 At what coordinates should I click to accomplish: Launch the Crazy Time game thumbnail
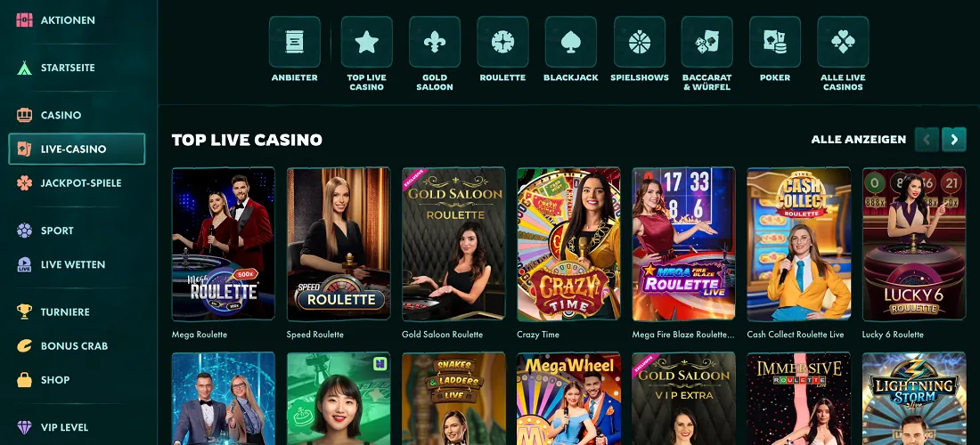568,244
